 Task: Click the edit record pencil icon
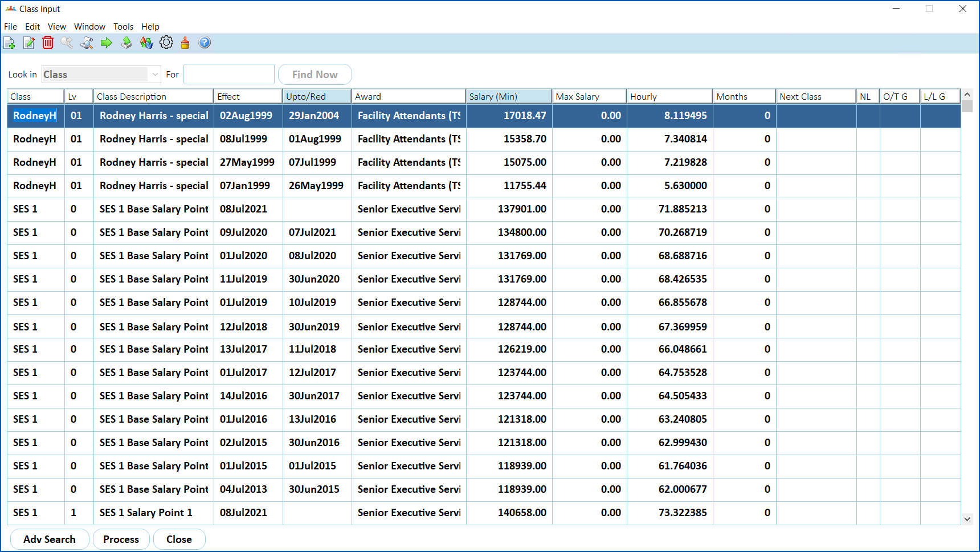[29, 43]
